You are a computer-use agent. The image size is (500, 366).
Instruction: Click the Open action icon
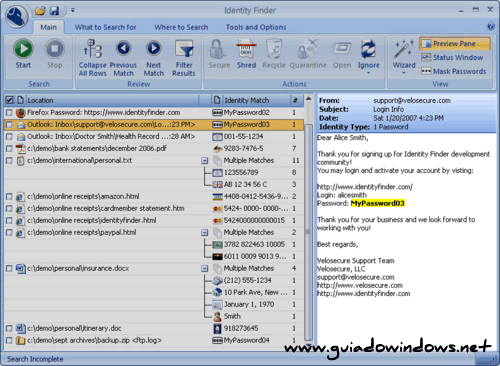pos(342,49)
